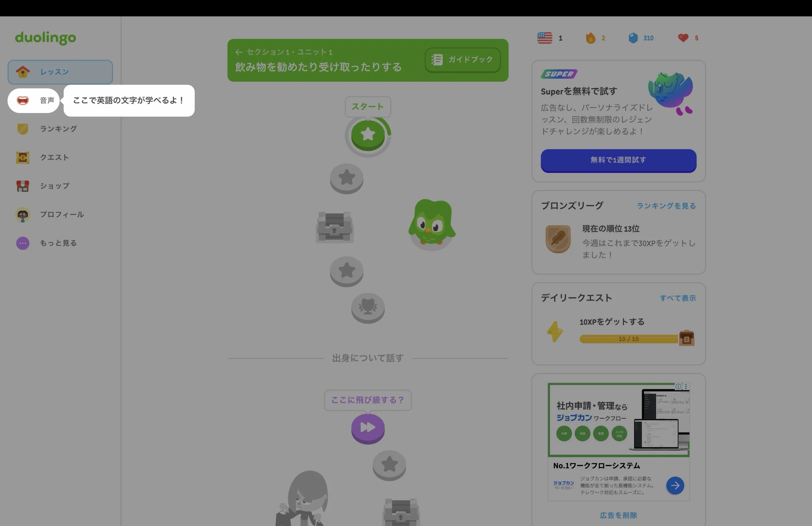Open ランキングを見る link

coord(666,206)
